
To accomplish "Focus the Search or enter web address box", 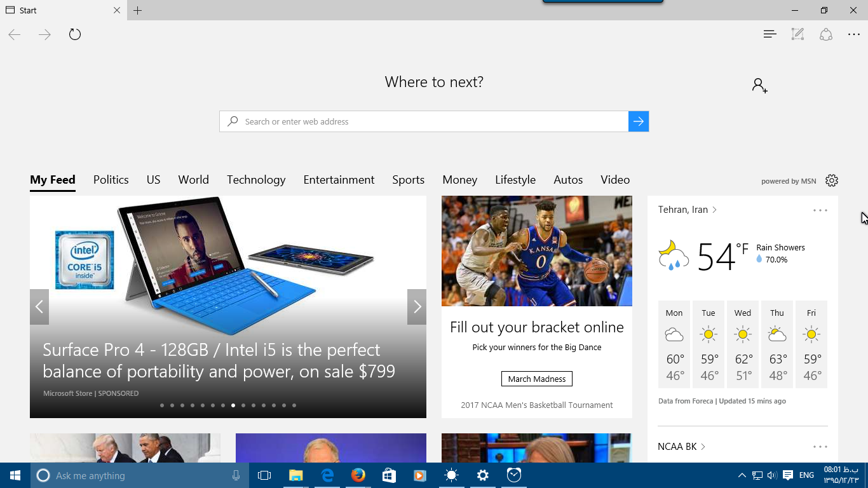I will point(424,121).
